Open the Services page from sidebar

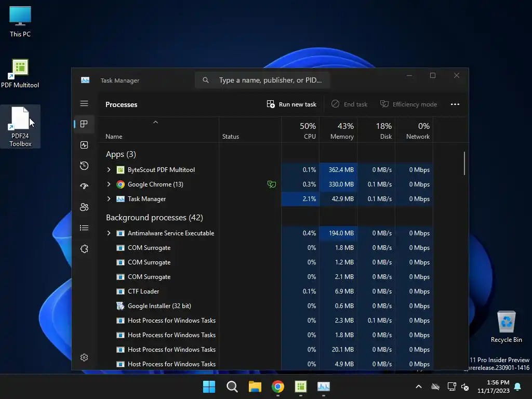pyautogui.click(x=84, y=249)
